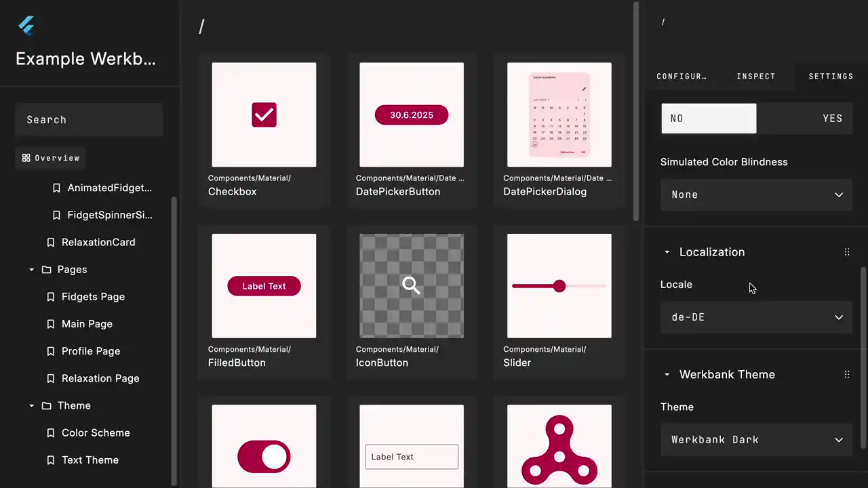Click drag handle icon of Localization section

[847, 252]
